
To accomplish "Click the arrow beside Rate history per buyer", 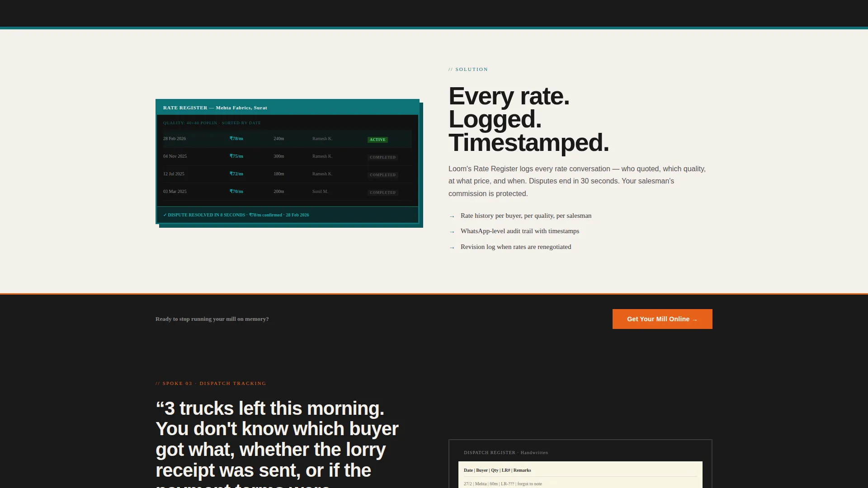I will pos(452,216).
